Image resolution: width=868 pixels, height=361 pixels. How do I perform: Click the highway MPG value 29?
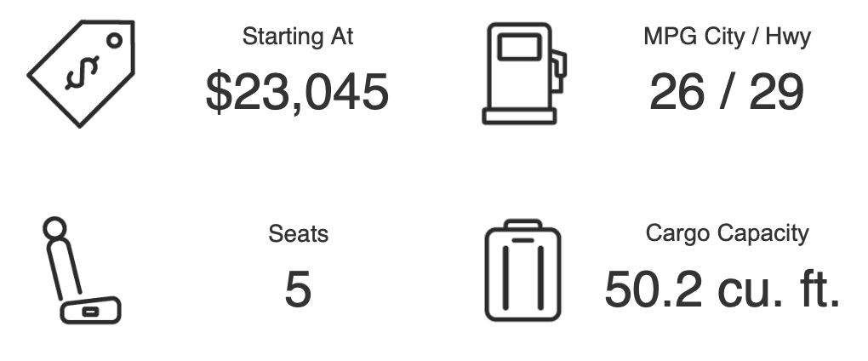pos(776,91)
